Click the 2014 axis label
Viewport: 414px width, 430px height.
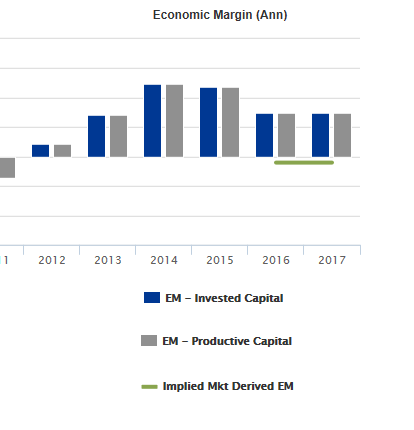tap(164, 260)
